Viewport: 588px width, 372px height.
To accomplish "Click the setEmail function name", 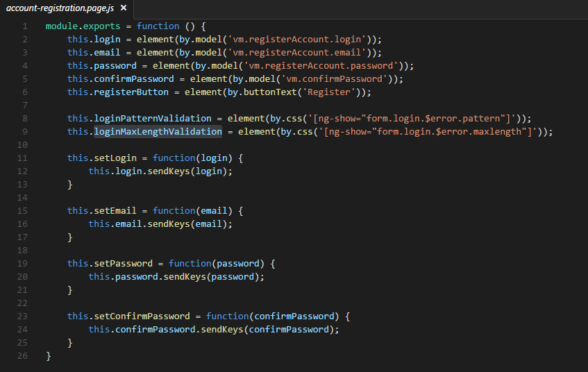I will [115, 211].
